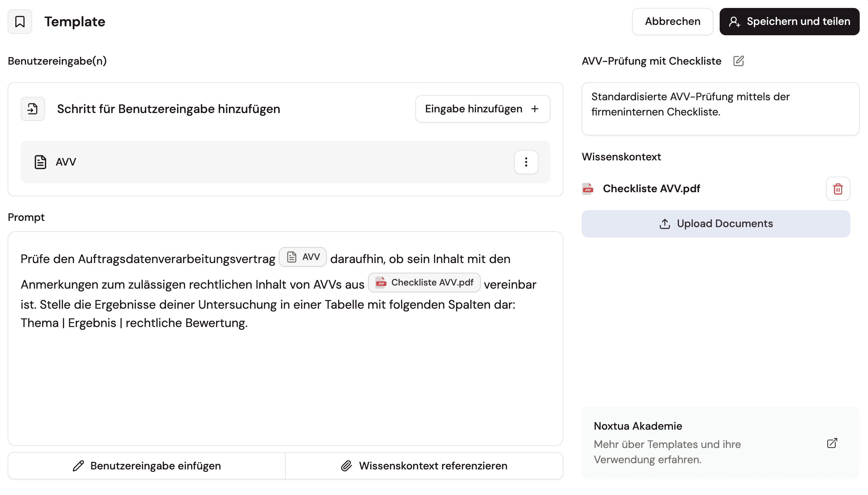The image size is (868, 495).
Task: Edit the template title with pencil icon
Action: click(738, 61)
